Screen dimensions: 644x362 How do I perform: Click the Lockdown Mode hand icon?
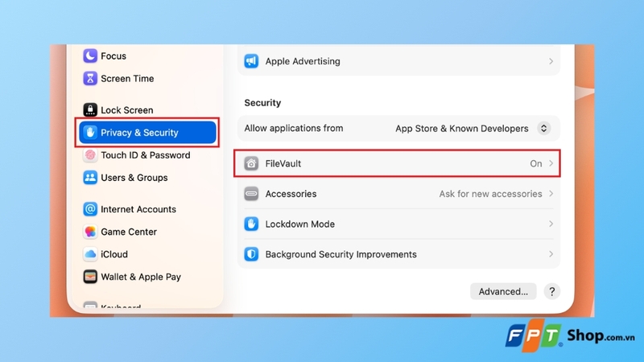[x=251, y=224]
